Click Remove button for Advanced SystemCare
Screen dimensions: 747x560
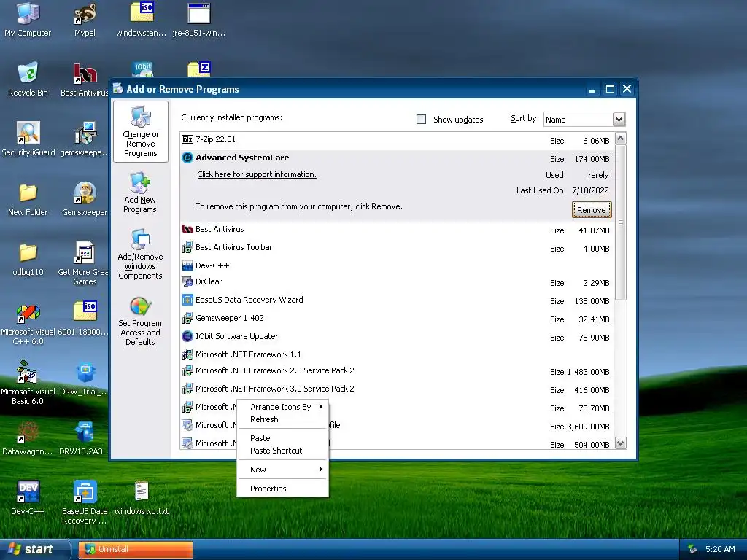click(591, 210)
